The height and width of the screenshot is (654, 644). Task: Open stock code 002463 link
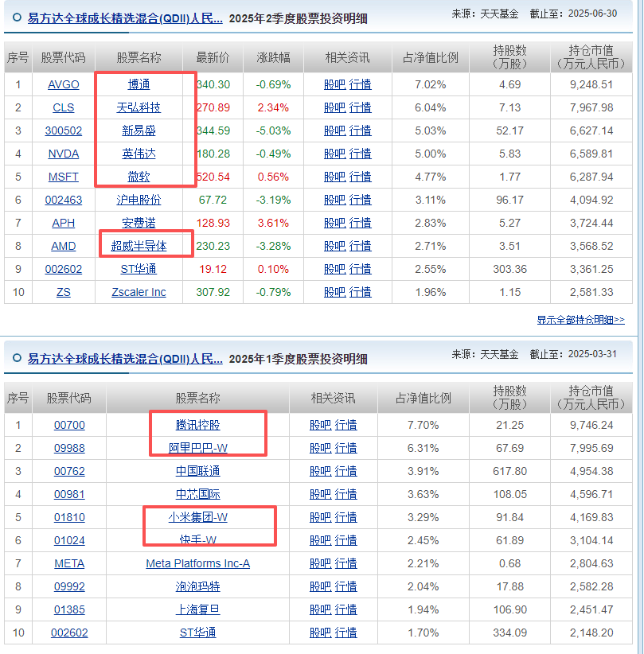[x=64, y=200]
